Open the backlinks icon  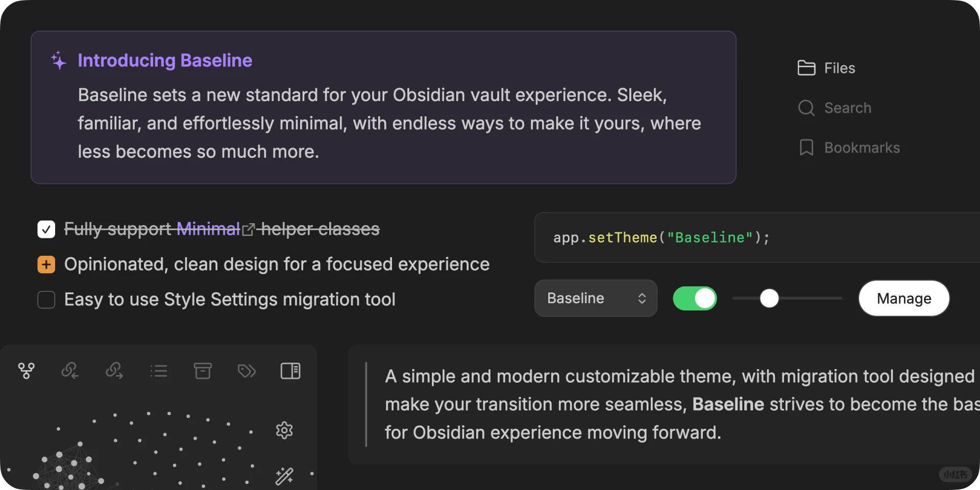[70, 371]
